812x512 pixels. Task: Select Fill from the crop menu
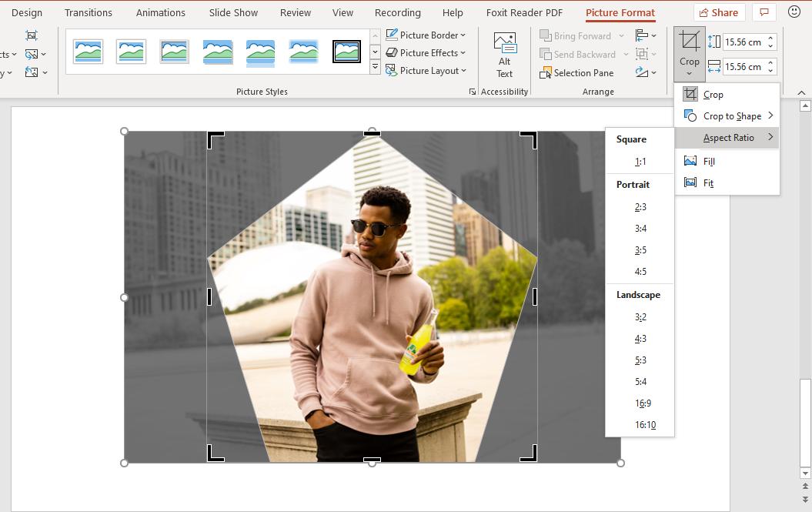709,162
